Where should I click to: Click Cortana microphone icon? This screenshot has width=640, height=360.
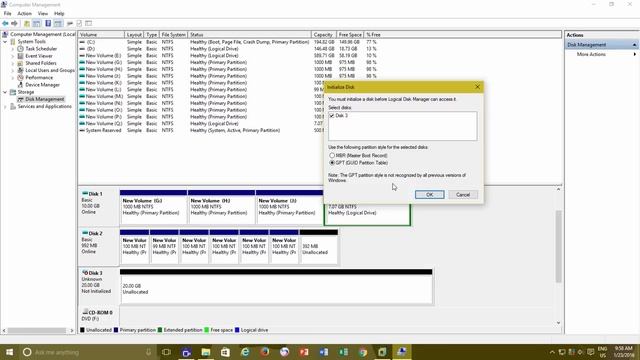coord(149,352)
